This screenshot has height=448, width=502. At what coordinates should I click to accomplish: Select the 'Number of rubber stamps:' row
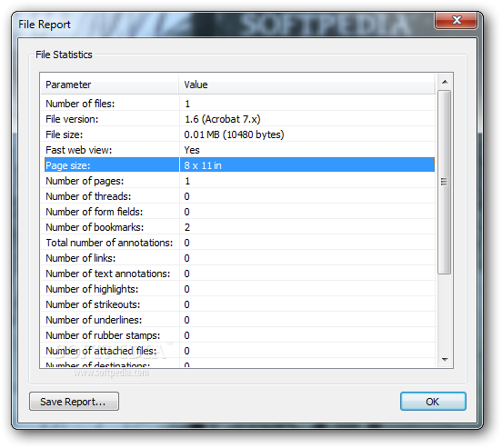point(238,335)
